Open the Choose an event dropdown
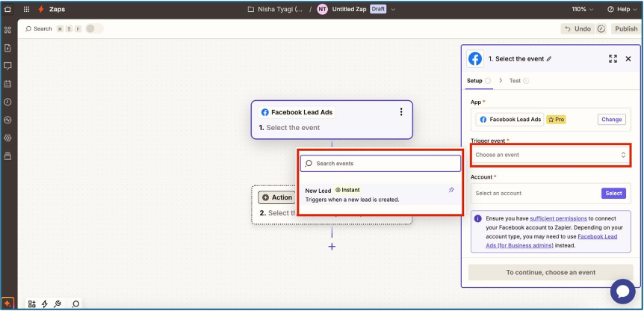The image size is (644, 311). coord(551,155)
